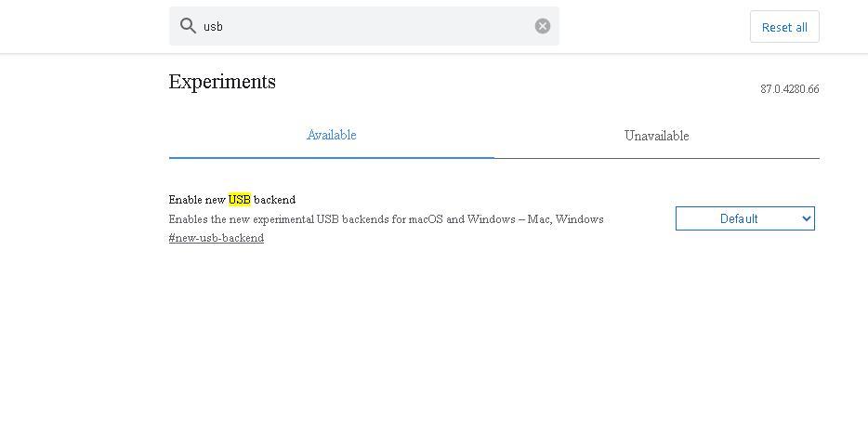Open the Default dropdown for USB backend
Image resolution: width=868 pixels, height=422 pixels.
[x=745, y=218]
